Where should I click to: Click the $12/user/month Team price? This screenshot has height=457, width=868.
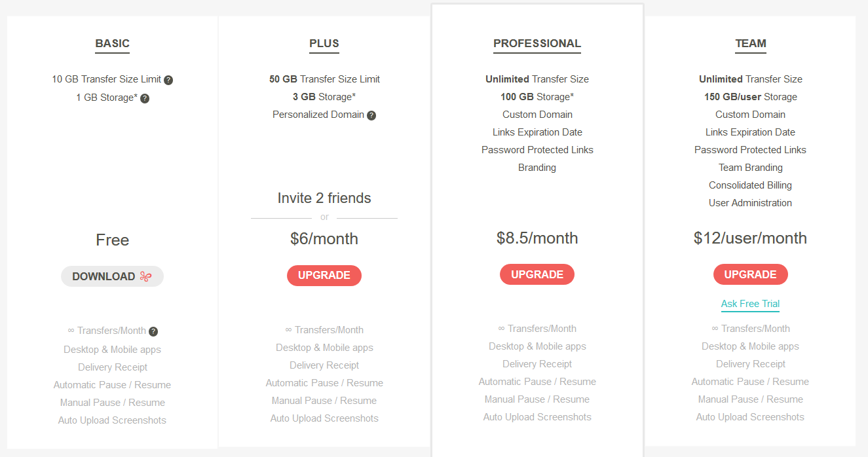point(750,238)
